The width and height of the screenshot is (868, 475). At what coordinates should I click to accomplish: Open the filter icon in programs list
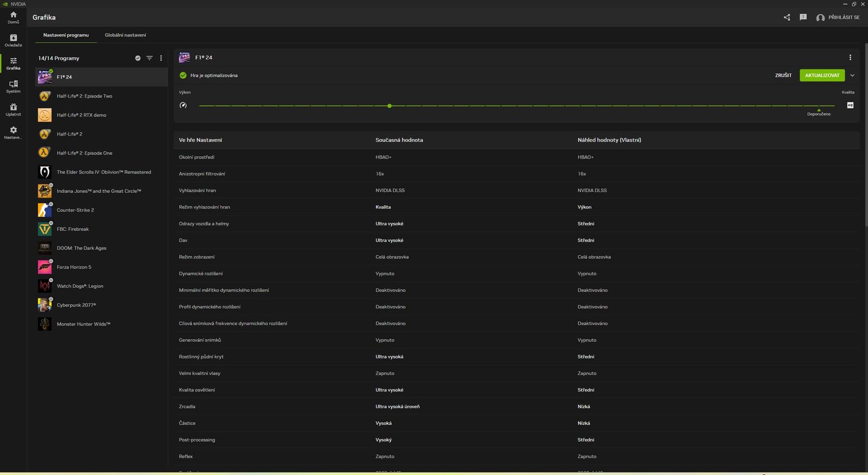tap(149, 58)
